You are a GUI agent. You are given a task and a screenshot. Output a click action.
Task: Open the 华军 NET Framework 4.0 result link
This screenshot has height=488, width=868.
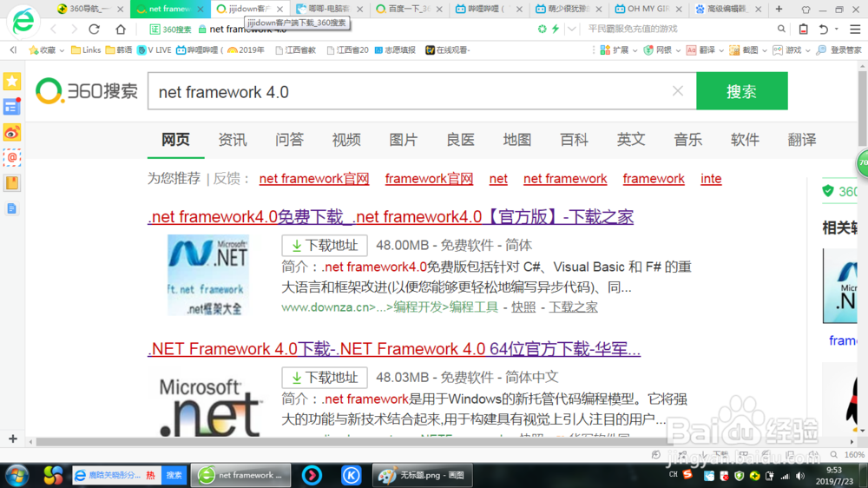(394, 349)
